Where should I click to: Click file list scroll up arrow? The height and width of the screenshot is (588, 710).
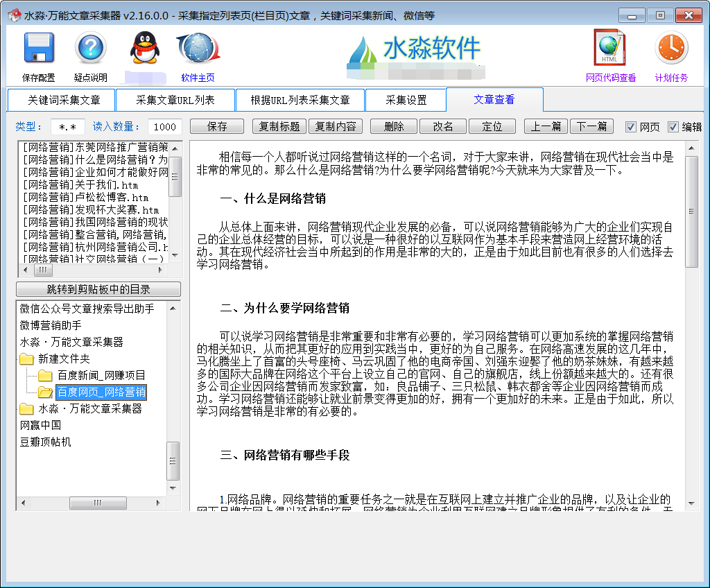(x=175, y=148)
